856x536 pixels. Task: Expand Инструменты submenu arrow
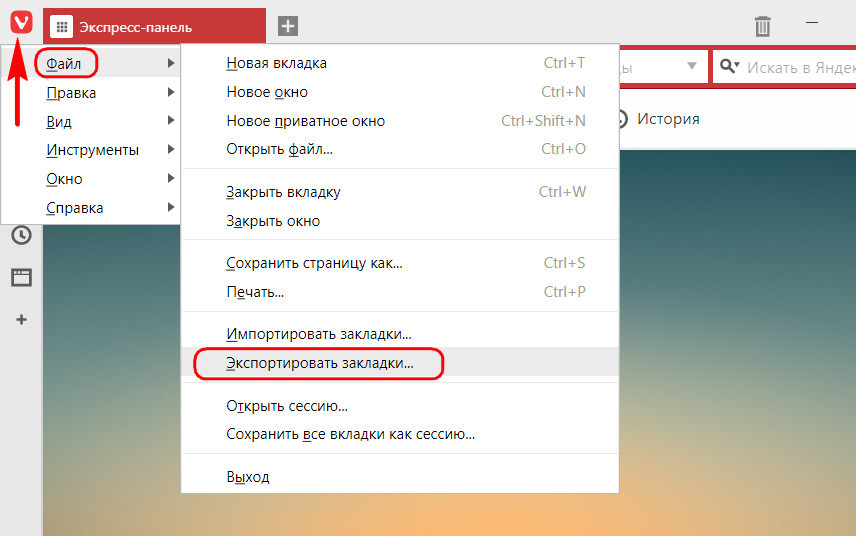coord(171,149)
